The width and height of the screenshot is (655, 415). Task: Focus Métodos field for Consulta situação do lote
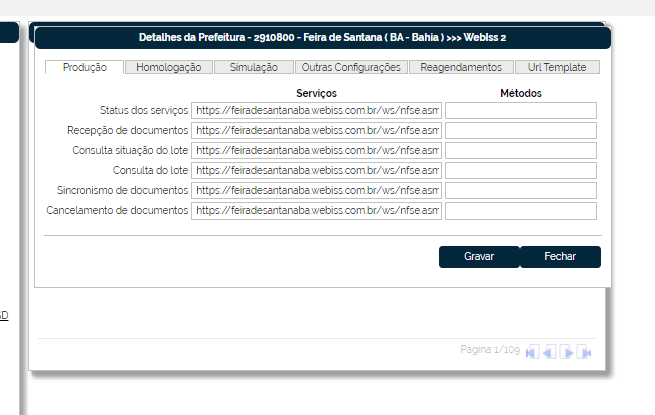pos(521,150)
